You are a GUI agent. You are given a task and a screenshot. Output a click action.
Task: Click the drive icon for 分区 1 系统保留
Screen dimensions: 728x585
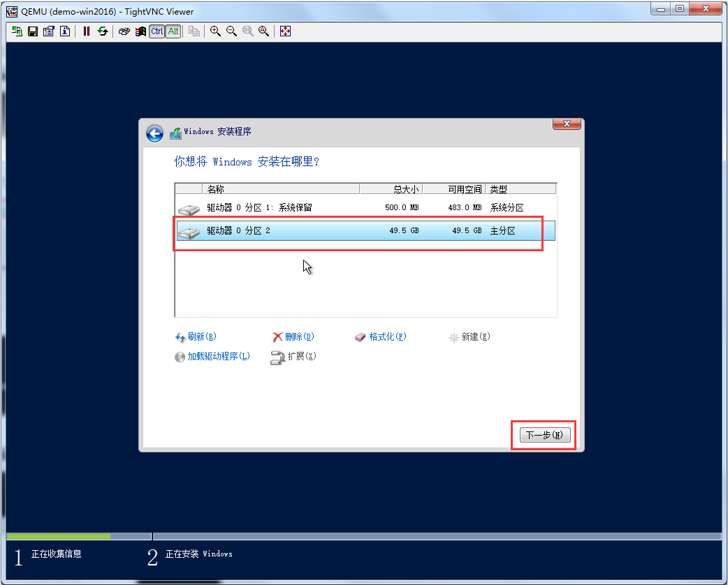click(189, 209)
